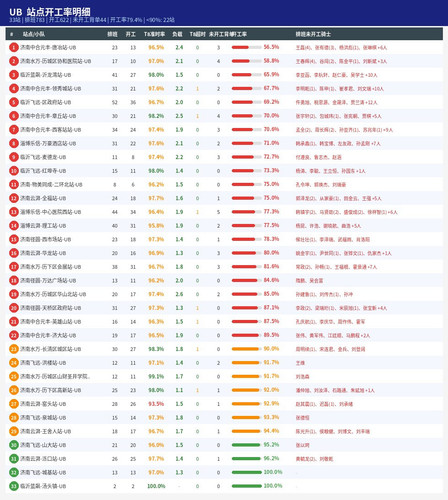The width and height of the screenshot is (448, 500).
Task: Click the red rank badge number 20
Action: tap(14, 308)
